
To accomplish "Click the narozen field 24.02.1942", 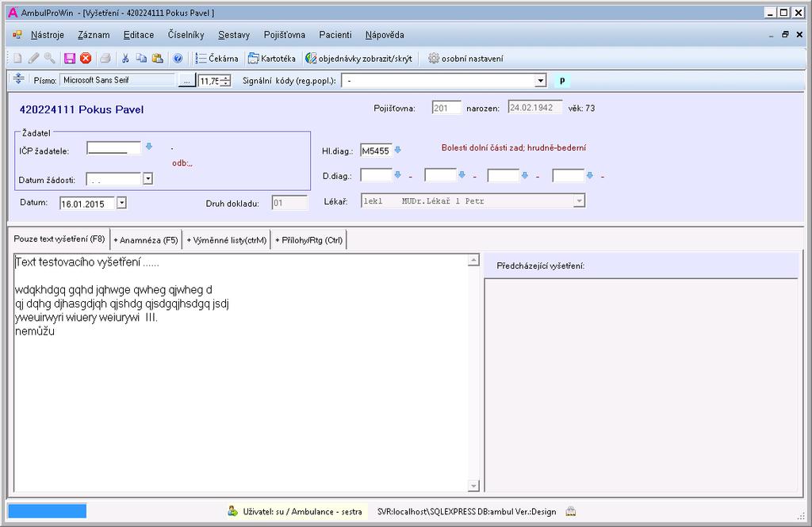I will pyautogui.click(x=534, y=107).
